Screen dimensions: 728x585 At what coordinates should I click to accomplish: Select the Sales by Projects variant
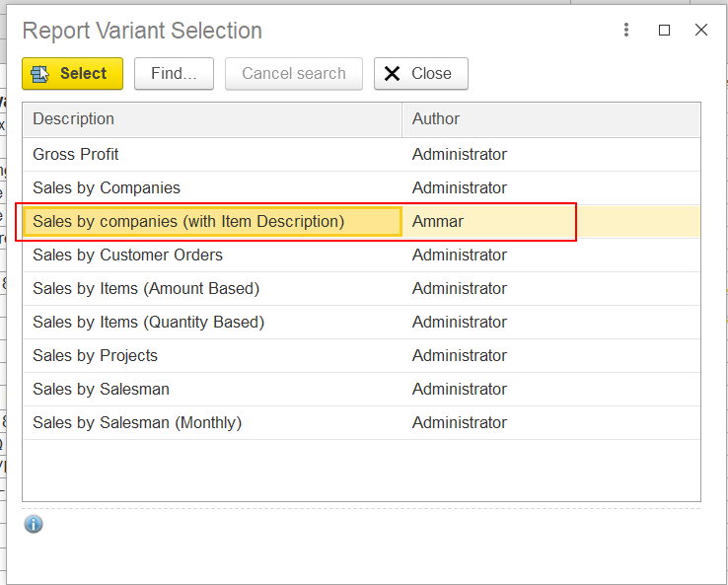click(x=95, y=356)
